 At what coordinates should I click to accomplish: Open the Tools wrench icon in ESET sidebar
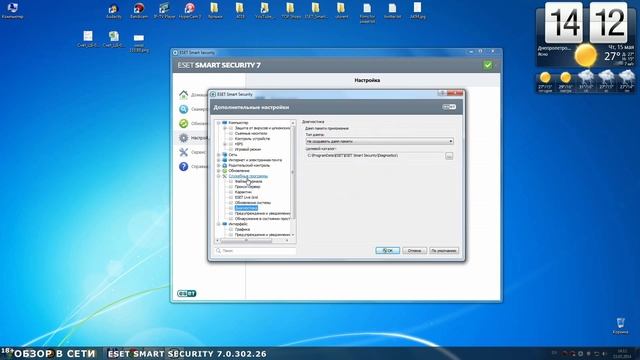click(x=183, y=152)
